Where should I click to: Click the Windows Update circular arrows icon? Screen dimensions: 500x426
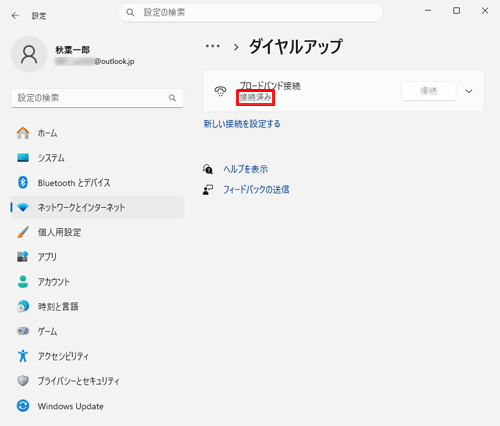point(23,406)
